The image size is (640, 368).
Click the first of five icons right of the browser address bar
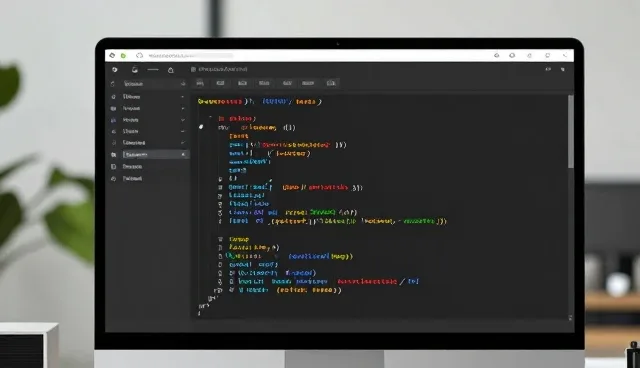tap(497, 55)
